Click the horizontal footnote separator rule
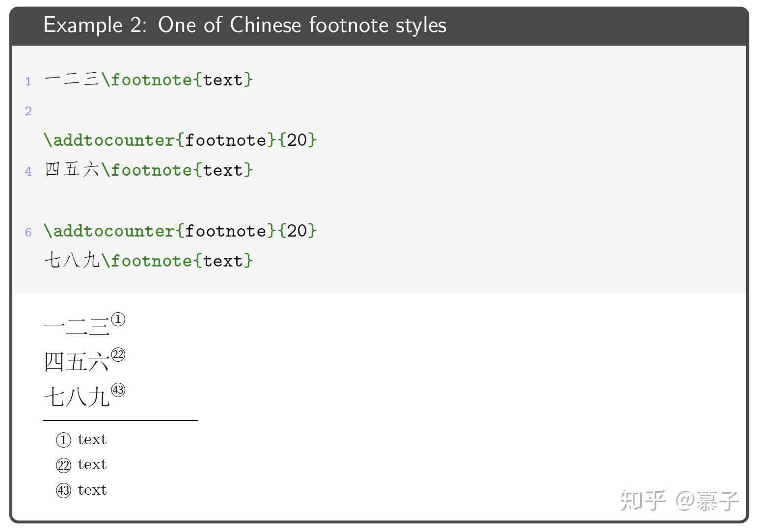The width and height of the screenshot is (759, 532). click(x=120, y=421)
